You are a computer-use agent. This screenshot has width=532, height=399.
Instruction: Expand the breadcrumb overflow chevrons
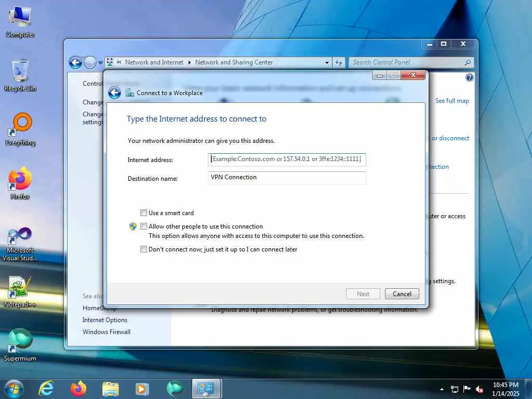click(119, 62)
